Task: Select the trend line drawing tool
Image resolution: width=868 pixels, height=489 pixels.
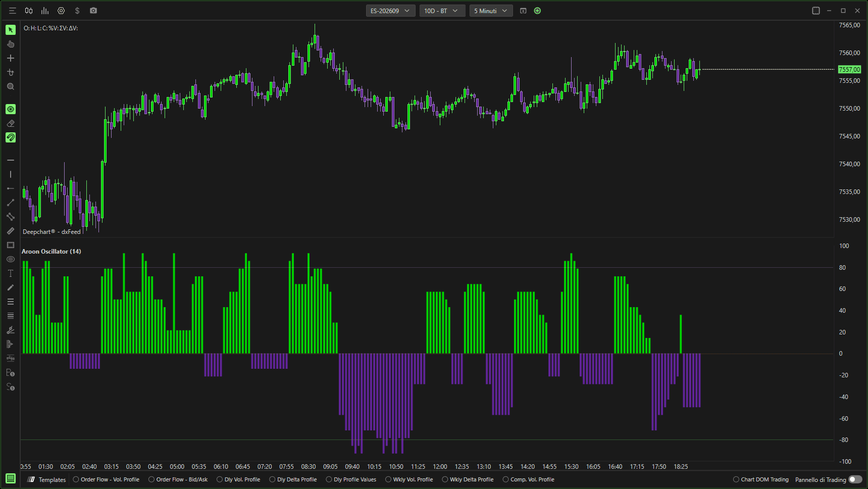Action: coord(11,203)
